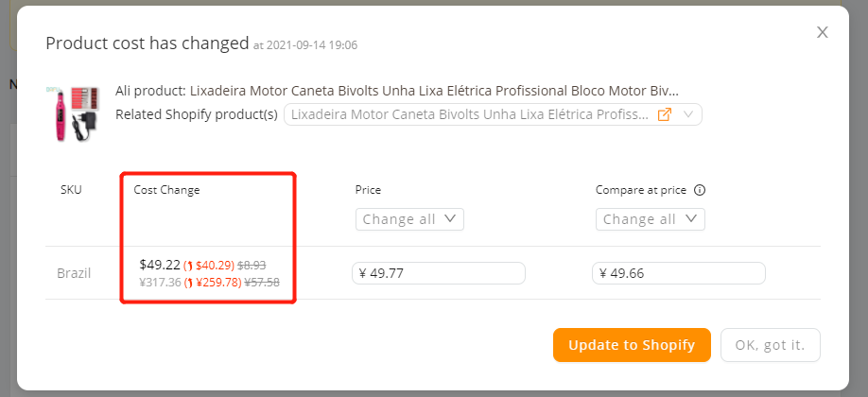The height and width of the screenshot is (397, 868).
Task: Click the red increase arrow beside $40.29
Action: [x=189, y=266]
